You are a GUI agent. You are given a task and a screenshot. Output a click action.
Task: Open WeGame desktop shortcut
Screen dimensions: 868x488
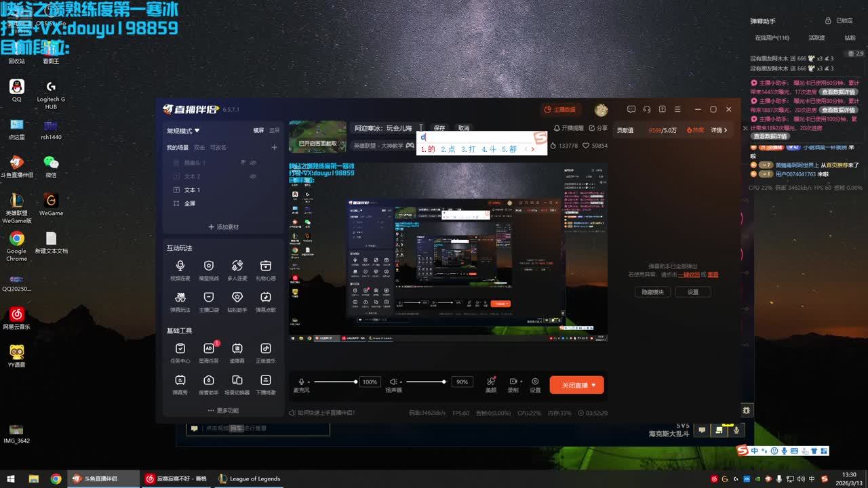pos(51,205)
